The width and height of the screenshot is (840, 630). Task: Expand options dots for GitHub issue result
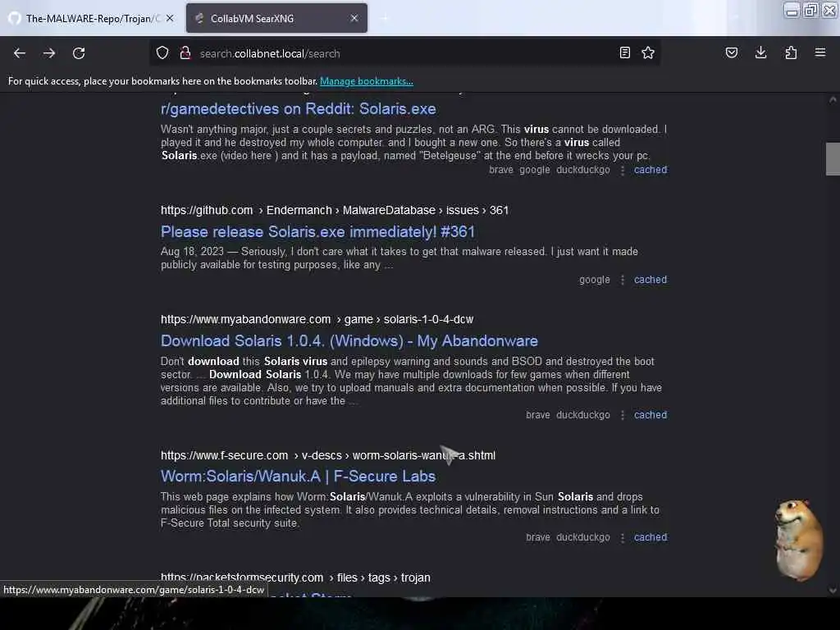pos(623,281)
